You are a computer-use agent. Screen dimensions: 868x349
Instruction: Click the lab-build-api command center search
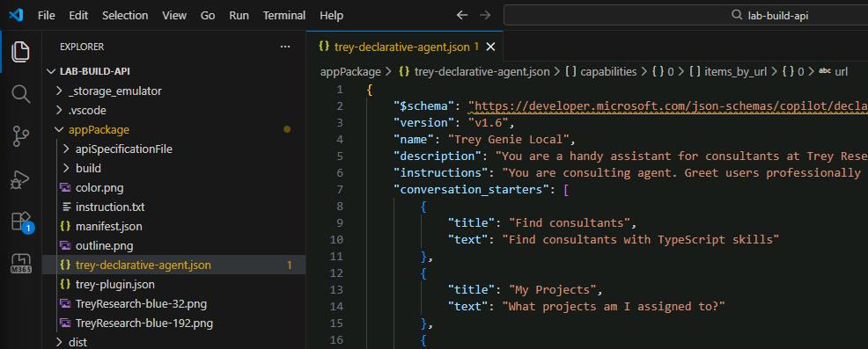(x=686, y=16)
